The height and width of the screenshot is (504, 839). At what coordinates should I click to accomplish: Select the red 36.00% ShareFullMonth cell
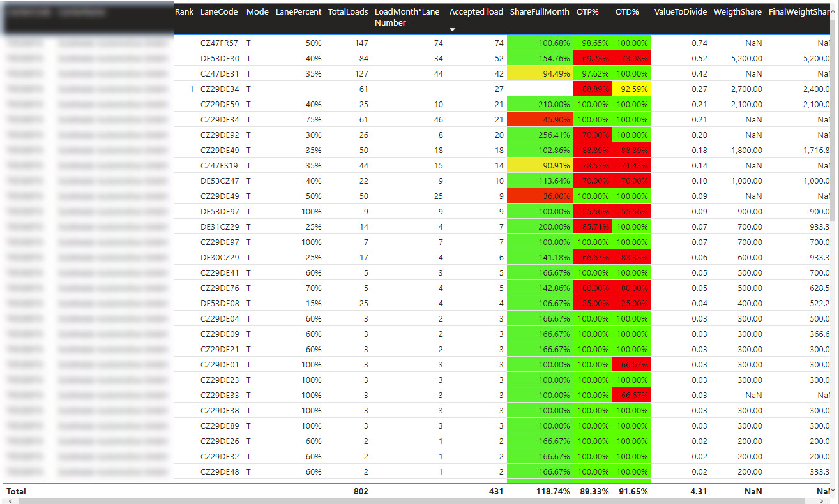tap(540, 196)
